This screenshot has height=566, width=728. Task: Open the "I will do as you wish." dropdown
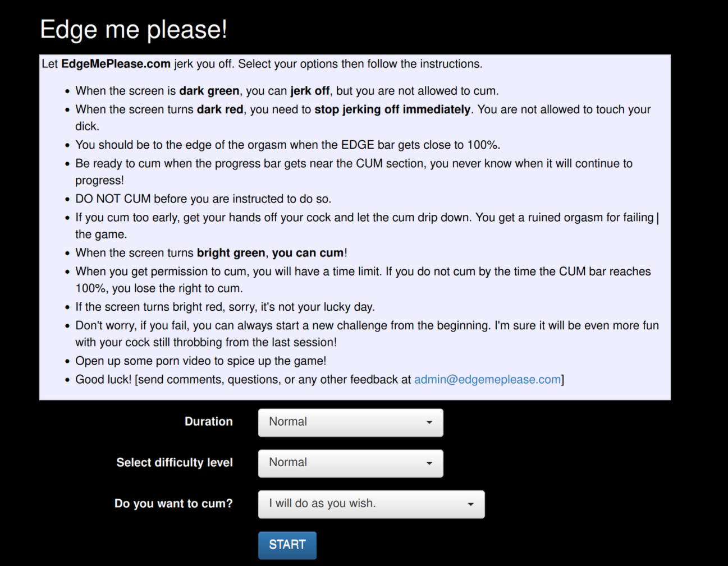pyautogui.click(x=371, y=504)
